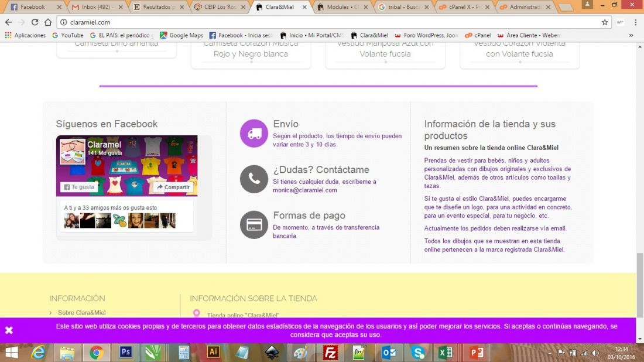This screenshot has height=362, width=644.
Task: Launch Adobe Illustrator from the taskbar
Action: click(x=213, y=352)
